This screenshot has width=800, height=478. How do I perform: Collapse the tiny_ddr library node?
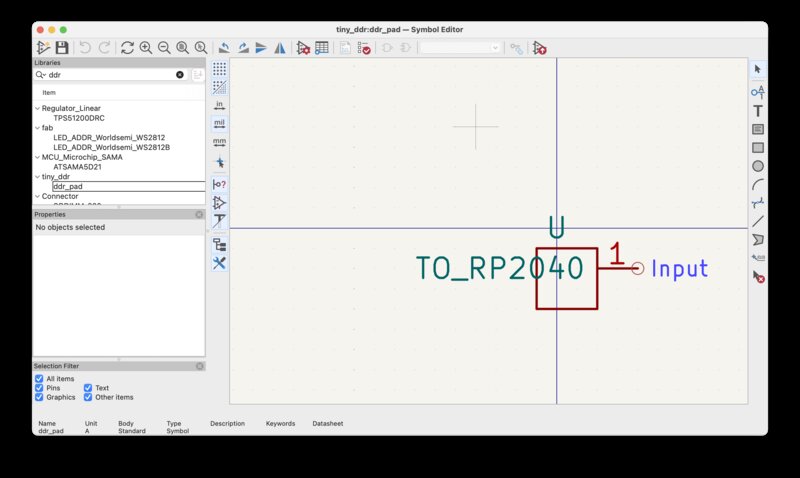[x=37, y=176]
